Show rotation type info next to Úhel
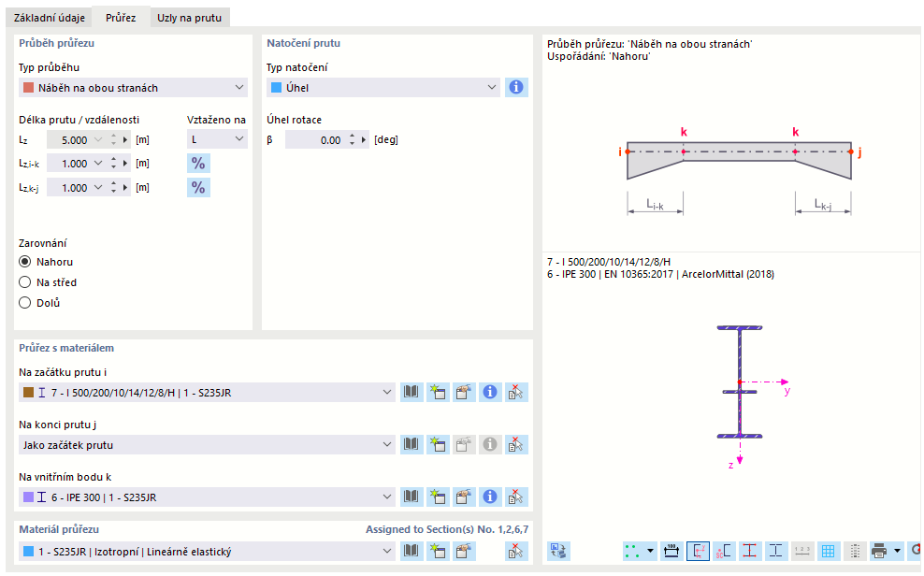Image resolution: width=924 pixels, height=576 pixels. click(516, 87)
